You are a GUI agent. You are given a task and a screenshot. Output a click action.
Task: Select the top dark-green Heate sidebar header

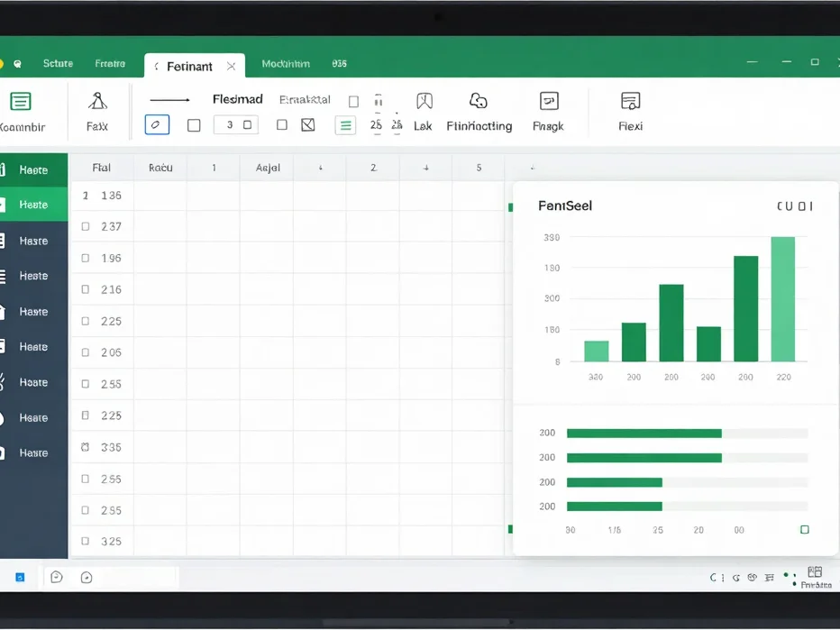click(33, 169)
